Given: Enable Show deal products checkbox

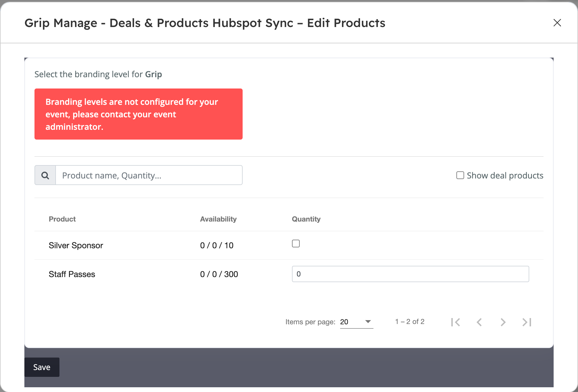Looking at the screenshot, I should click(x=460, y=175).
